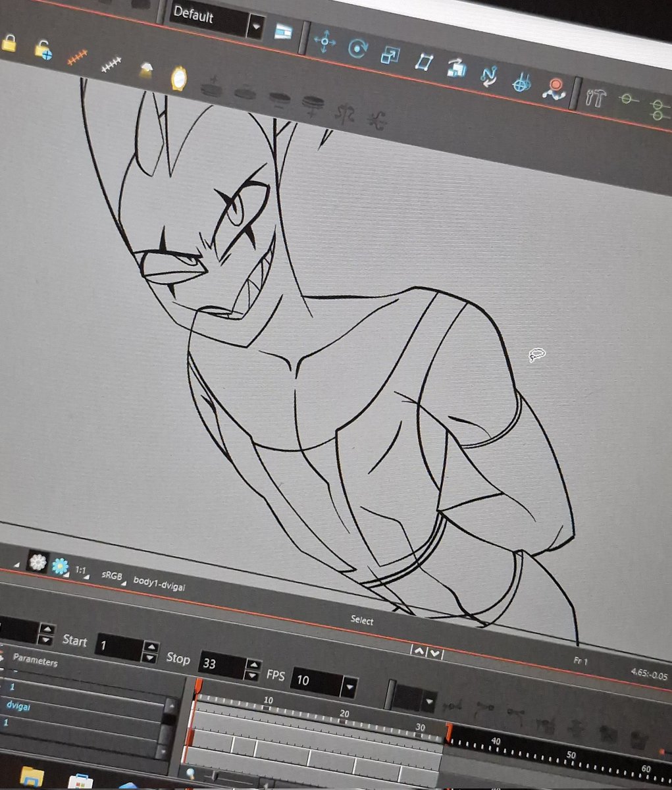Click the closed yellow padlock icon
This screenshot has height=790, width=672.
point(9,43)
